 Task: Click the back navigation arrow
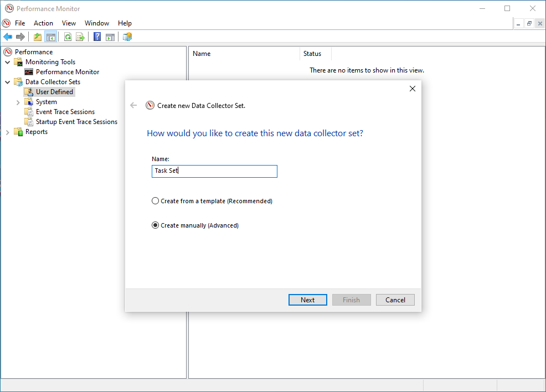[8, 37]
